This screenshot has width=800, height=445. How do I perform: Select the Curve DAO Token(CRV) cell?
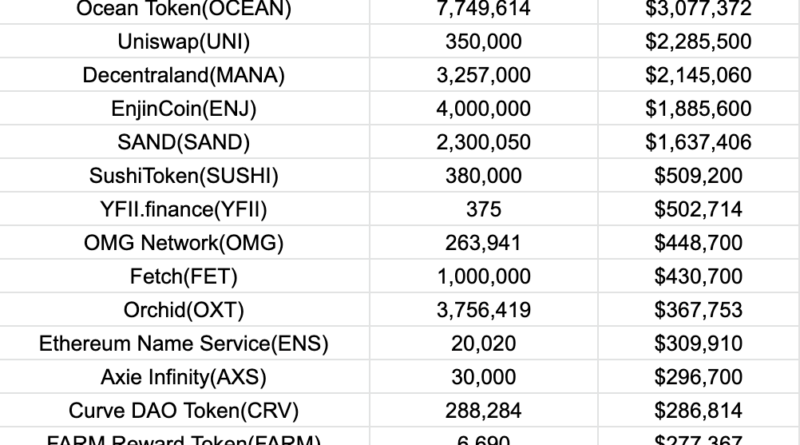(x=184, y=409)
